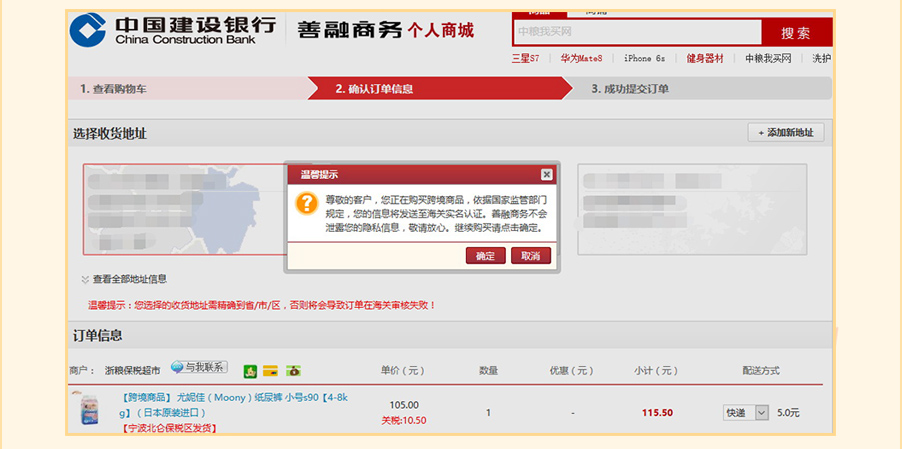Select the blurred address card on the right
Viewport: 902px width, 449px height.
coord(692,209)
